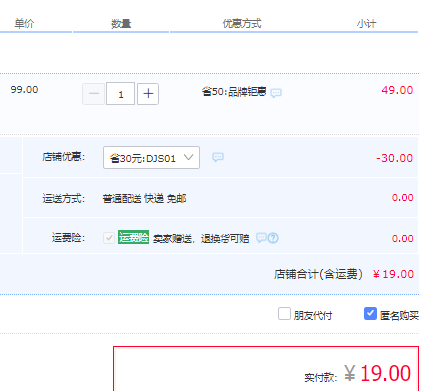Click the 店铺合计(含运费) total ¥19.00
The height and width of the screenshot is (391, 422).
point(393,274)
